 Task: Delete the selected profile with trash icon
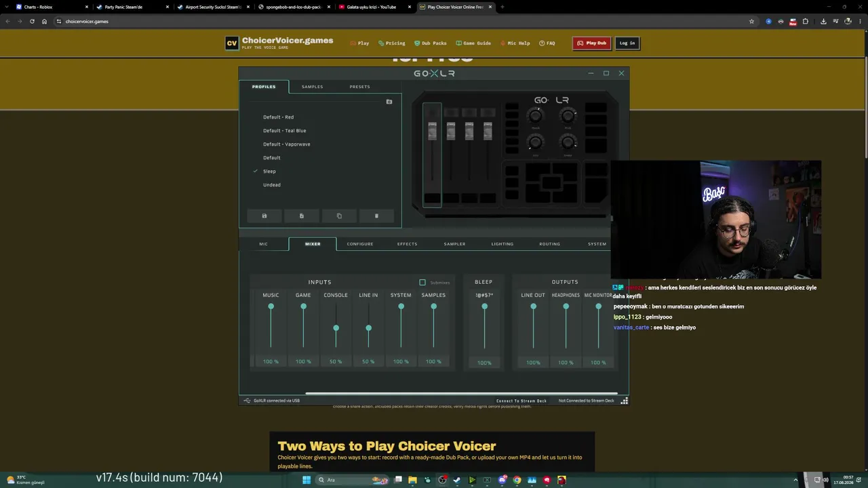pyautogui.click(x=376, y=216)
